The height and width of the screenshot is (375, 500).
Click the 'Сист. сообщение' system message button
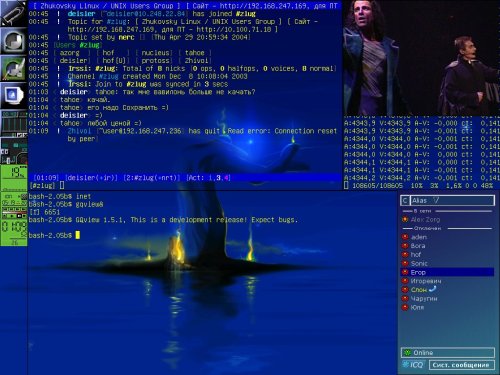tap(461, 365)
